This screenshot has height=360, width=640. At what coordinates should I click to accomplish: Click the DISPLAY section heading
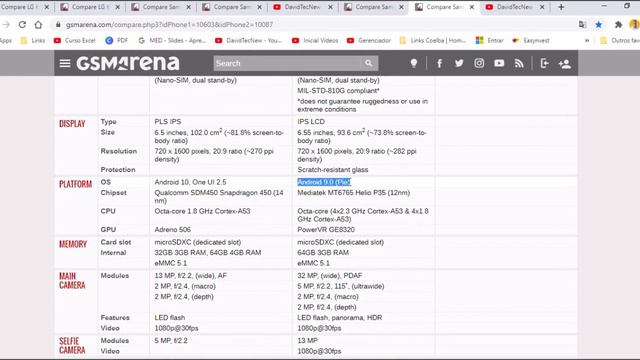coord(72,124)
